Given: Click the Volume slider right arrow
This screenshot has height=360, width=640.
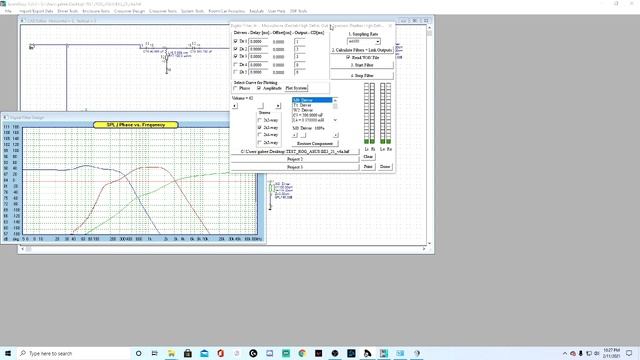Looking at the screenshot, I should (278, 106).
